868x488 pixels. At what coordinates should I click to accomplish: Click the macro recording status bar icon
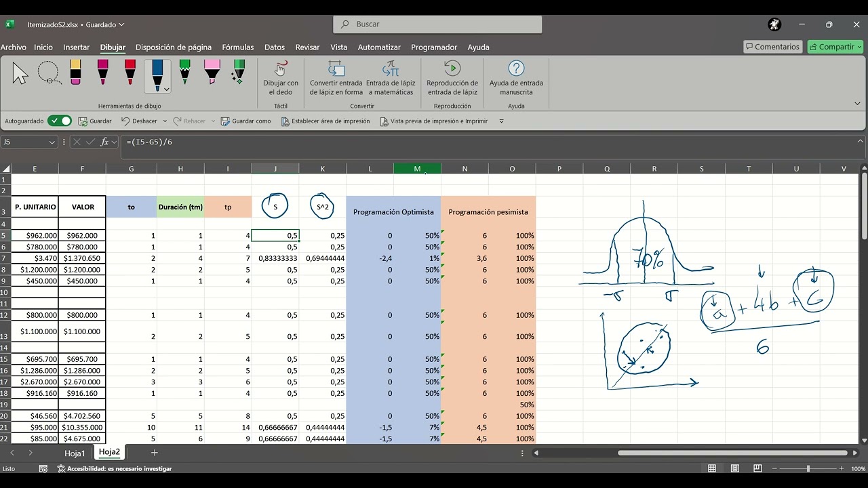click(x=43, y=468)
